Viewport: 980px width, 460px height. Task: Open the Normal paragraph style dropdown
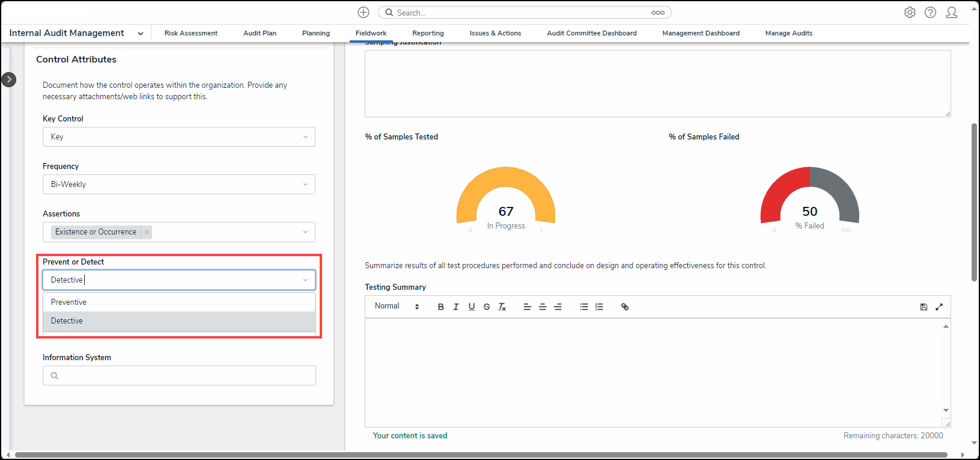tap(397, 307)
